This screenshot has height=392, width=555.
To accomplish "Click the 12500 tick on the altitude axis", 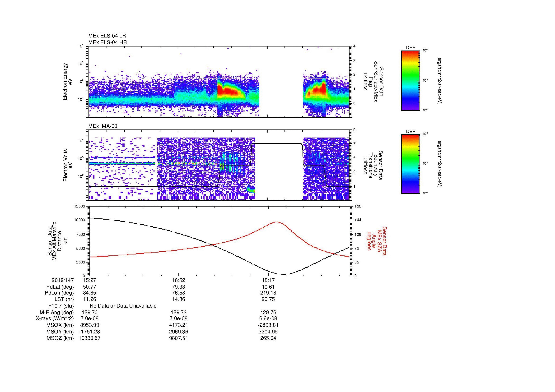I will (79, 206).
